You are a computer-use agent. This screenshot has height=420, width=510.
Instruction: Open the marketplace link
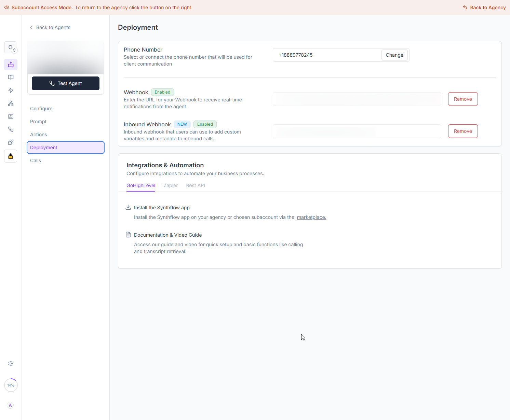click(x=311, y=217)
